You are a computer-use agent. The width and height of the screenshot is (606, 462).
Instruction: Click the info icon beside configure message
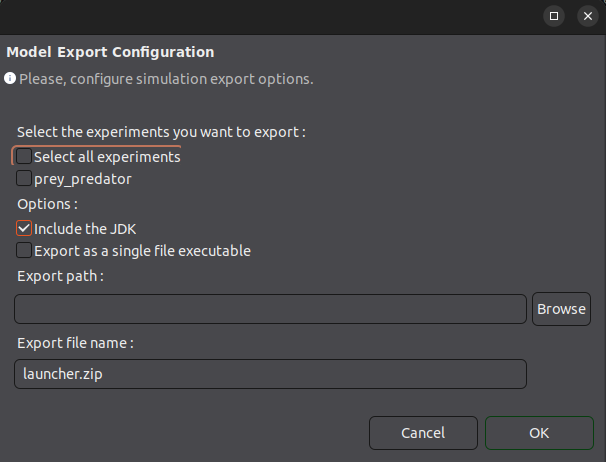tap(10, 78)
